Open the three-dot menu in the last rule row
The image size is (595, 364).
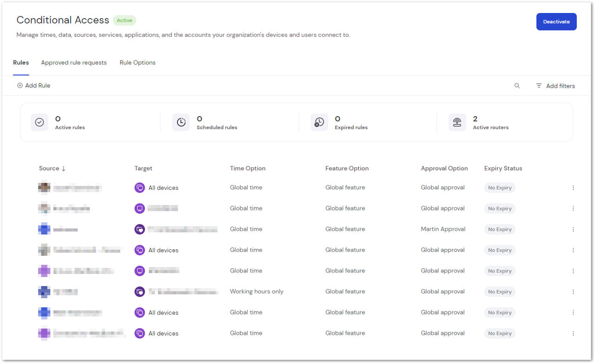coord(573,333)
